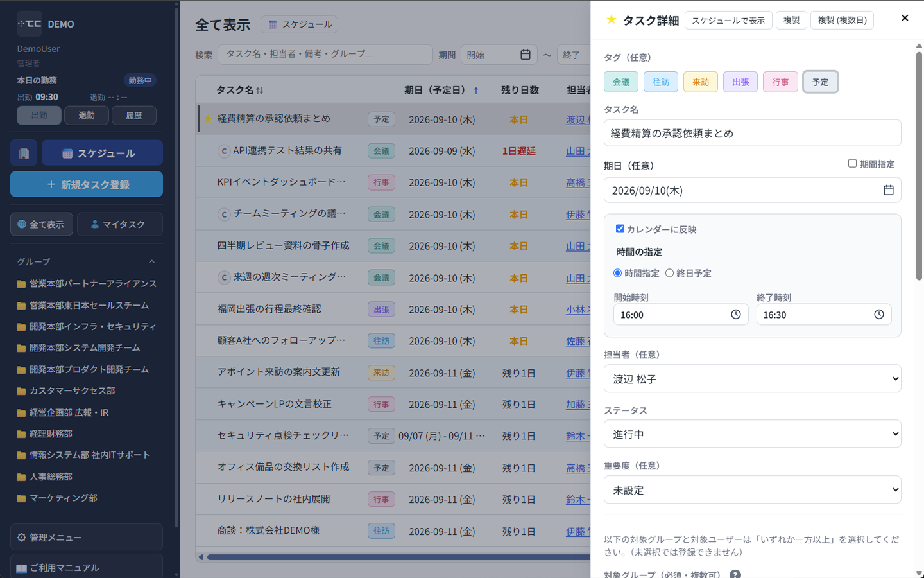The image size is (924, 578).
Task: Click the task search input field
Action: pos(325,55)
